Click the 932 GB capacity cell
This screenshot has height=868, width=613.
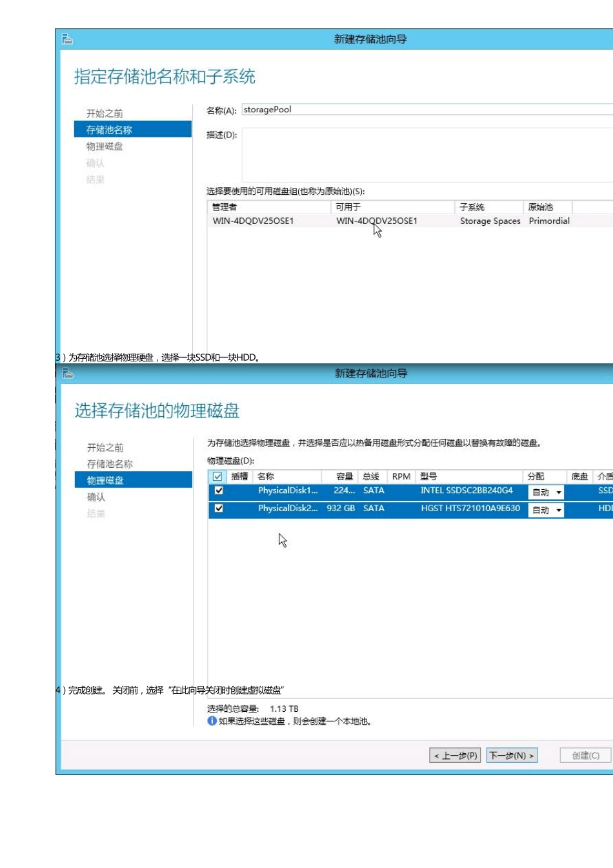[x=341, y=509]
